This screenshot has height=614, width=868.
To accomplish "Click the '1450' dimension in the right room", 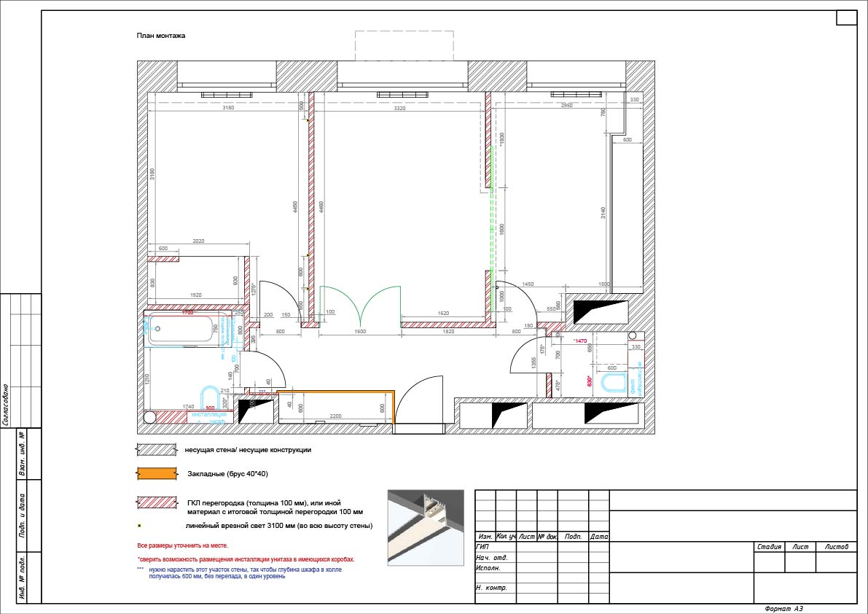I will (528, 284).
